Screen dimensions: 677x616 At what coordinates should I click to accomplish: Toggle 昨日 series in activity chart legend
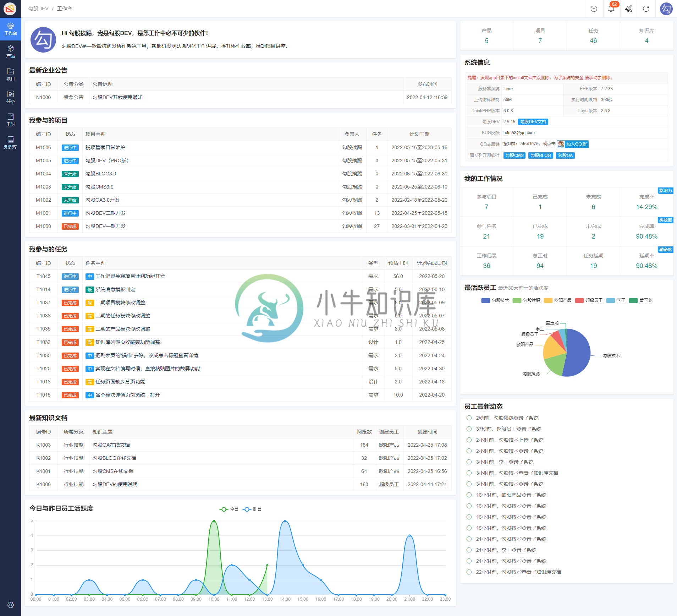pos(252,509)
